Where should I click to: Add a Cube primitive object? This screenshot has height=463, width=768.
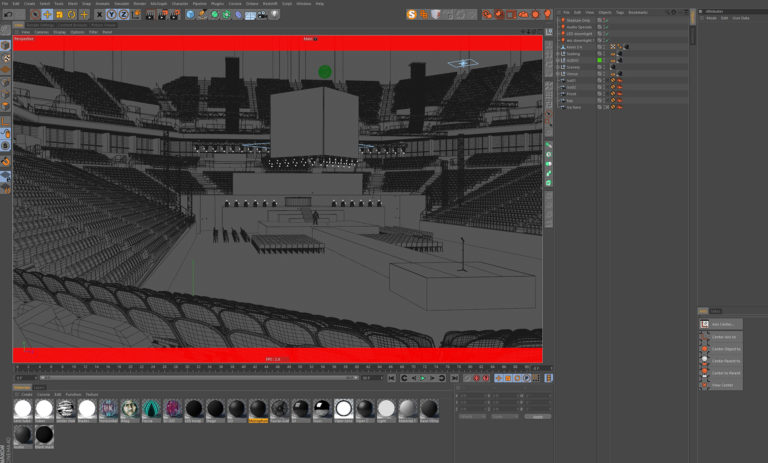tap(191, 15)
